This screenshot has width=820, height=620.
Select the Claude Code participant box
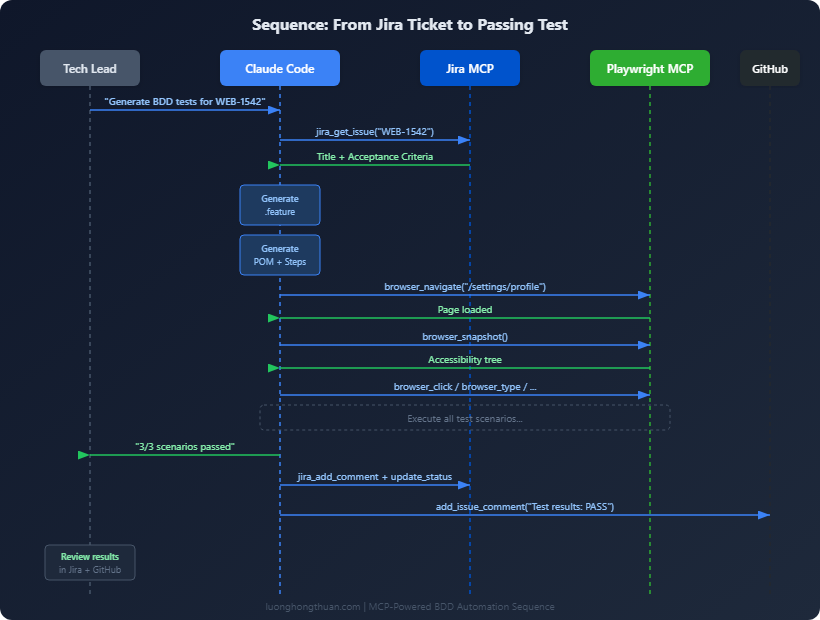coord(280,68)
